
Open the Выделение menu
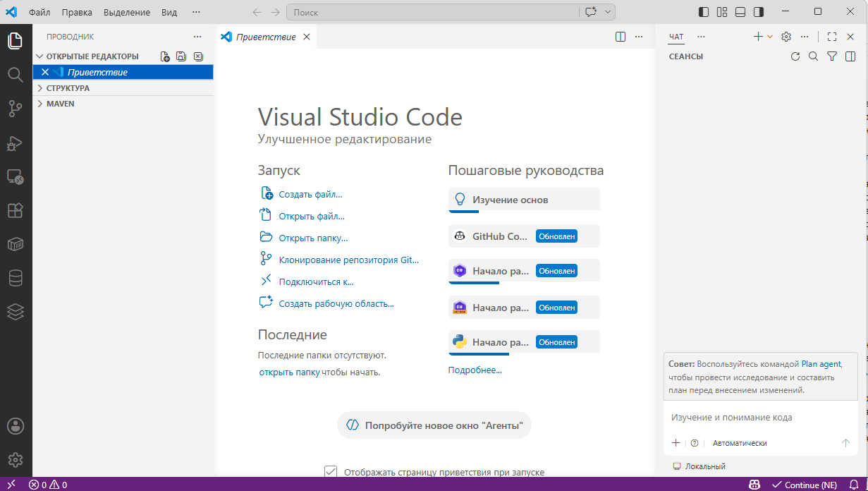point(127,12)
